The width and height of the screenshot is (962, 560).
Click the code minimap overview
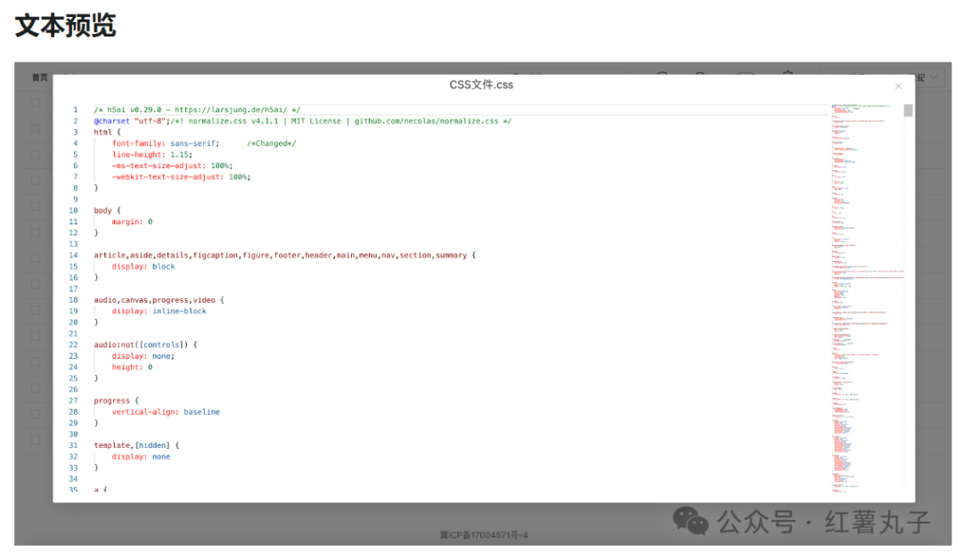pos(867,298)
